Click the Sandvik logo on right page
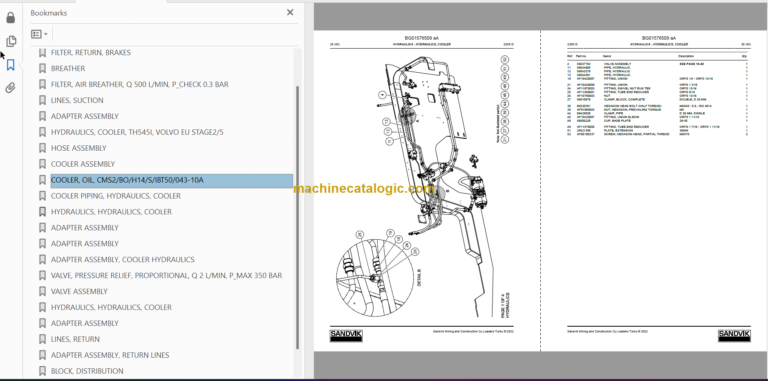This screenshot has width=768, height=381. tap(734, 335)
